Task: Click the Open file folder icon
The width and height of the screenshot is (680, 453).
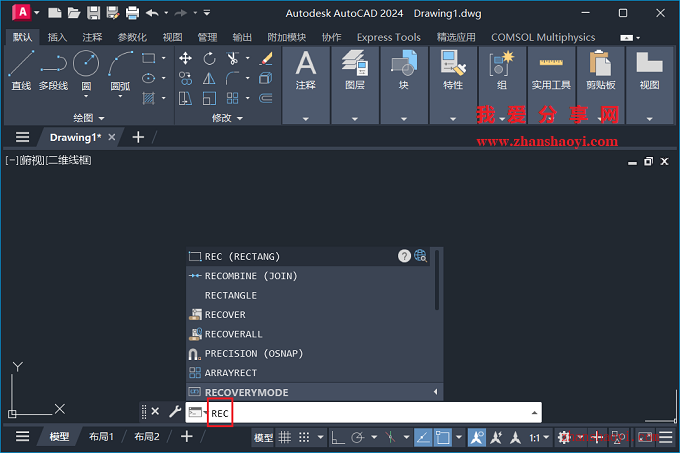Action: tap(74, 13)
